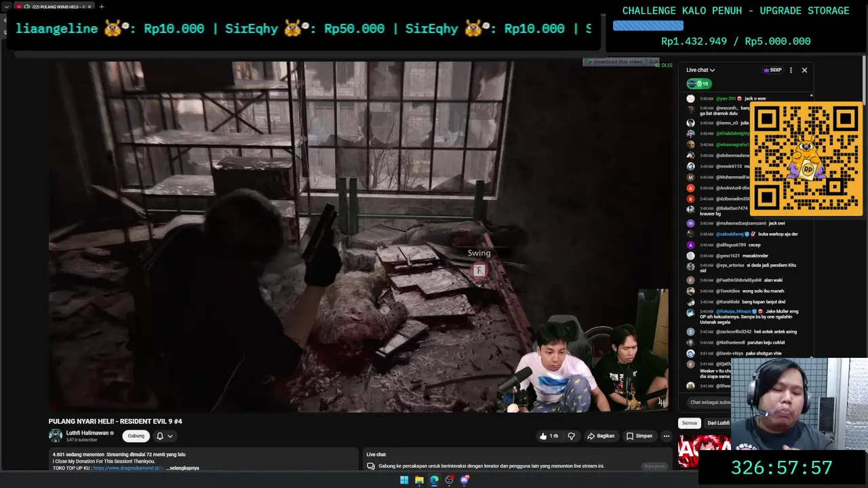This screenshot has width=868, height=488.
Task: Select the Dari Luthfi filter chip
Action: coord(718,423)
